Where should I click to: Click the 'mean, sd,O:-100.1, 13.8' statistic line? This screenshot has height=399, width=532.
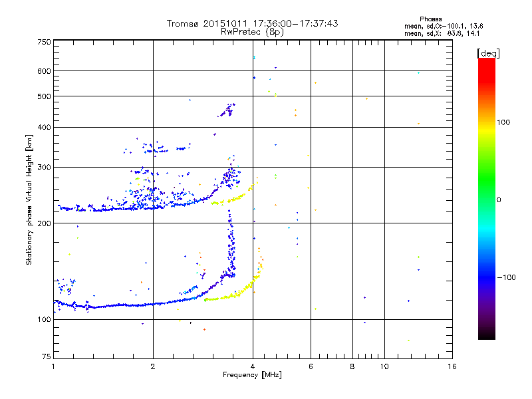pyautogui.click(x=444, y=26)
